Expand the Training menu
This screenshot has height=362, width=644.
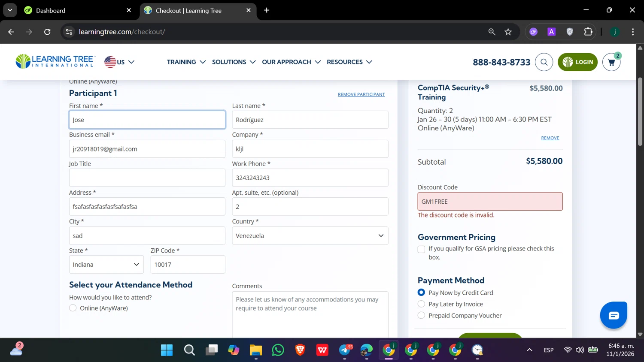pos(186,62)
